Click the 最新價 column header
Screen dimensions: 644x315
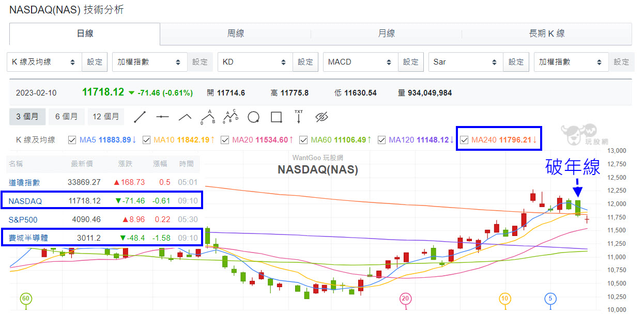coord(82,164)
